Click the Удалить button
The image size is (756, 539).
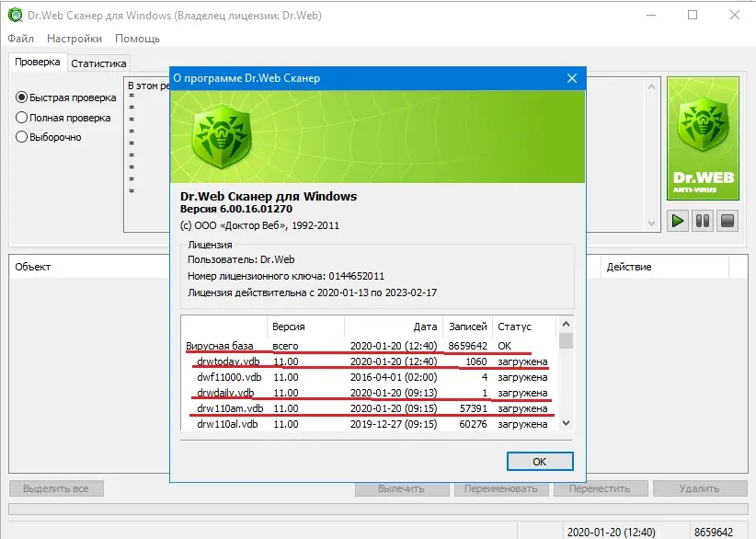pos(699,488)
